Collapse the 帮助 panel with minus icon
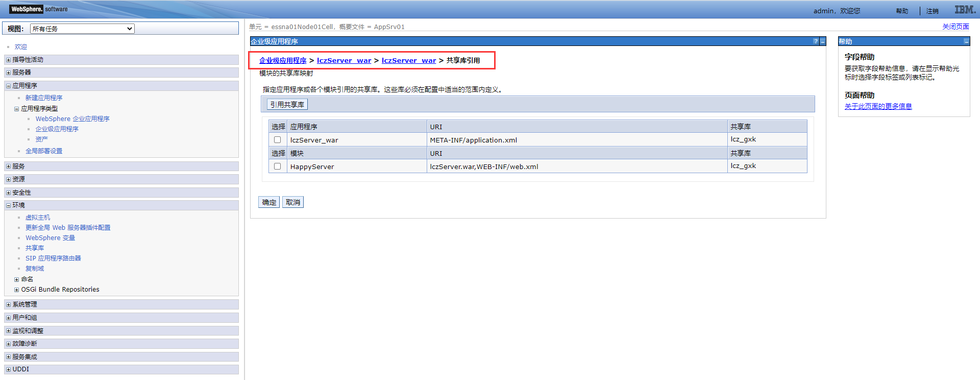 coord(966,41)
